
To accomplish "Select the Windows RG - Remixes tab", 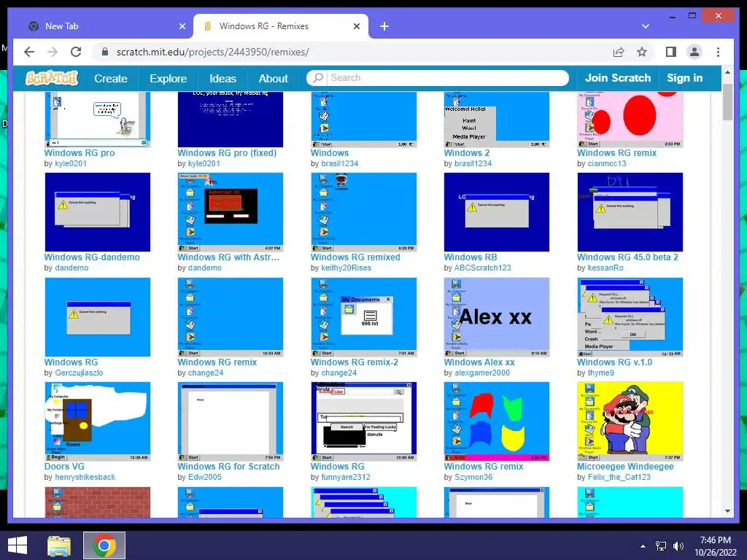I will [281, 26].
